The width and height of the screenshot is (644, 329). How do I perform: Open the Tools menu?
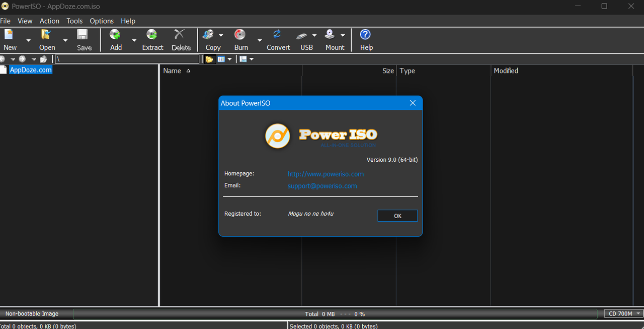click(74, 21)
